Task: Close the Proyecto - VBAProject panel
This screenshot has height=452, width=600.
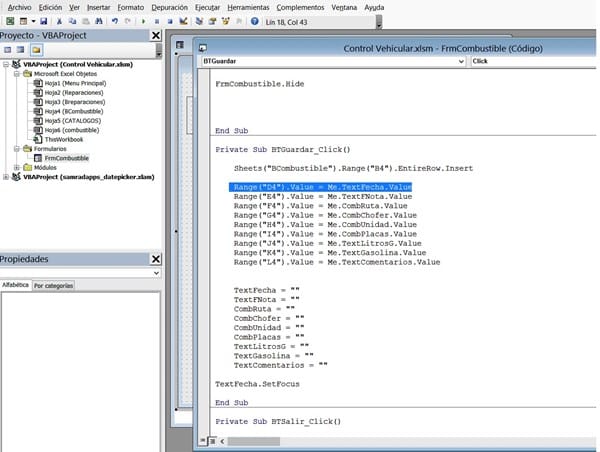Action: click(x=155, y=36)
